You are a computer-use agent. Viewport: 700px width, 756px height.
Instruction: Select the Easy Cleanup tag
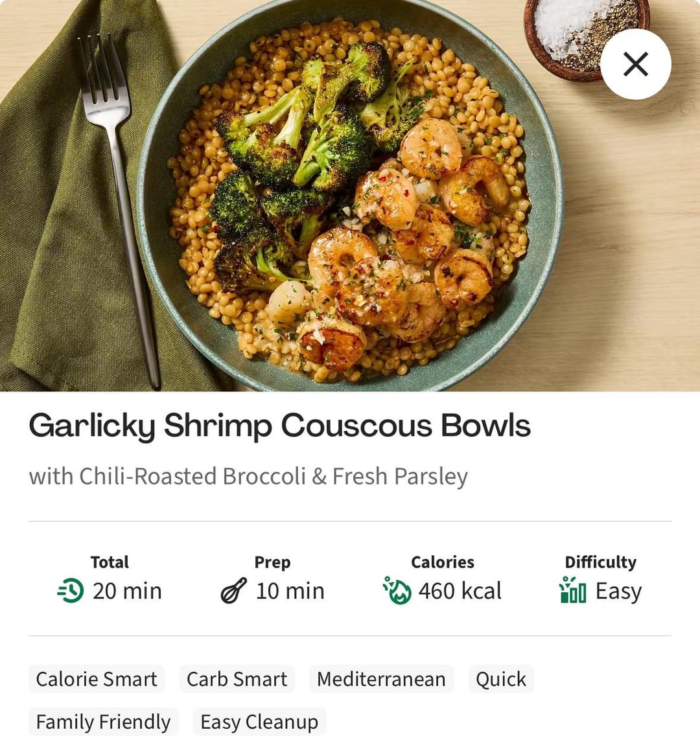click(259, 722)
